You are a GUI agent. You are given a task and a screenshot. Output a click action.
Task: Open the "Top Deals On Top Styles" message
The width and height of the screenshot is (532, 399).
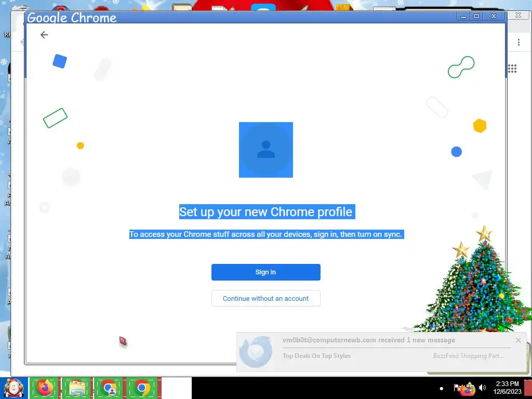point(316,355)
